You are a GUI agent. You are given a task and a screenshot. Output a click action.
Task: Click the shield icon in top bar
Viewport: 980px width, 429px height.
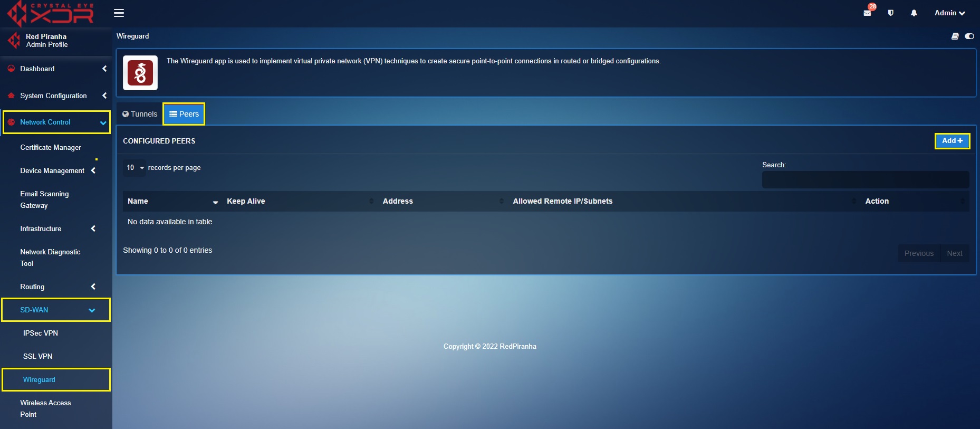[891, 13]
